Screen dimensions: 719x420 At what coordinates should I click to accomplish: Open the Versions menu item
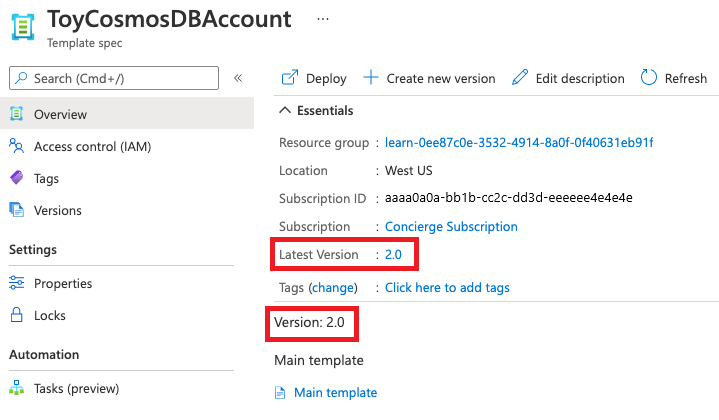coord(58,210)
